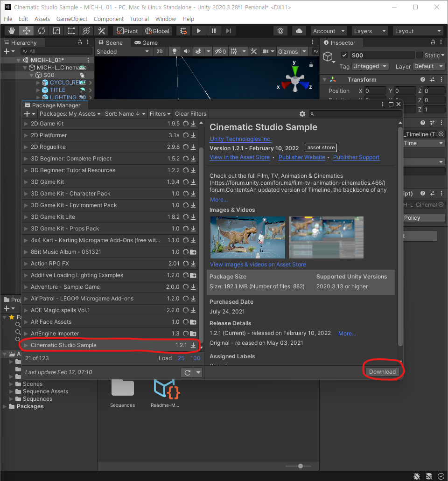Viewport: 448px width, 481px height.
Task: Toggle the Inspector lock icon
Action: tap(433, 42)
